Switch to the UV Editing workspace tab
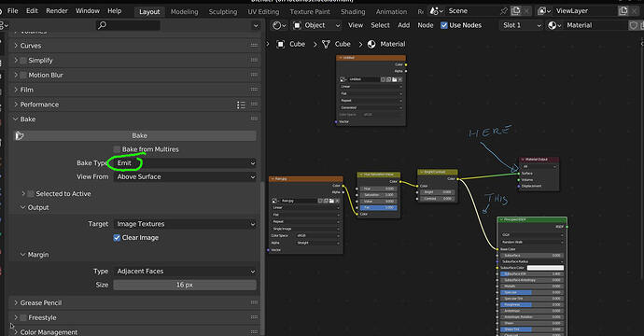The height and width of the screenshot is (336, 644). click(263, 12)
